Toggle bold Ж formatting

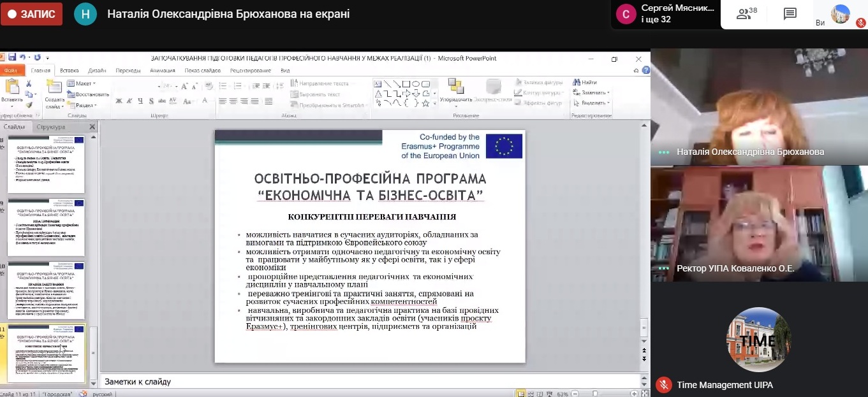tap(119, 101)
